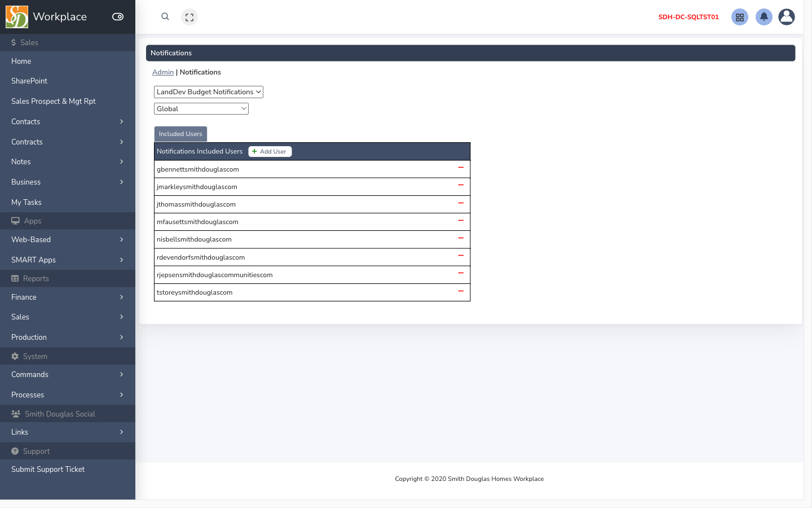
Task: Expand the Business sidebar menu
Action: point(68,182)
